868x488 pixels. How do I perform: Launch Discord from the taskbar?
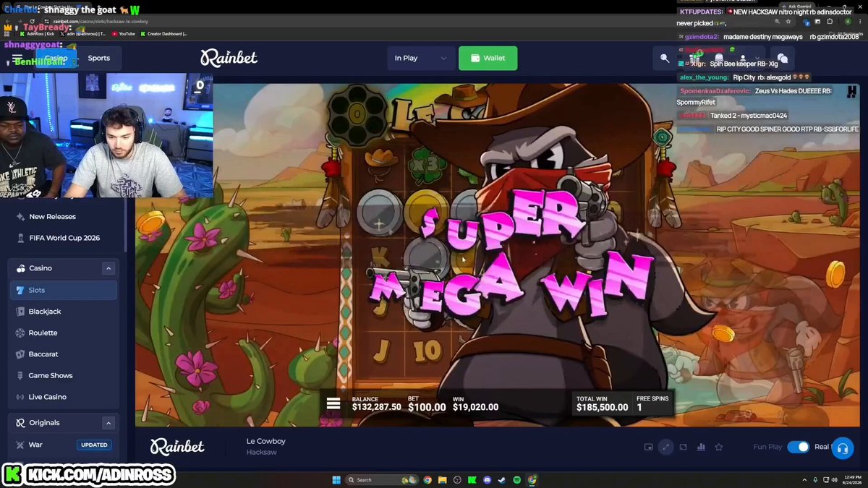point(487,479)
